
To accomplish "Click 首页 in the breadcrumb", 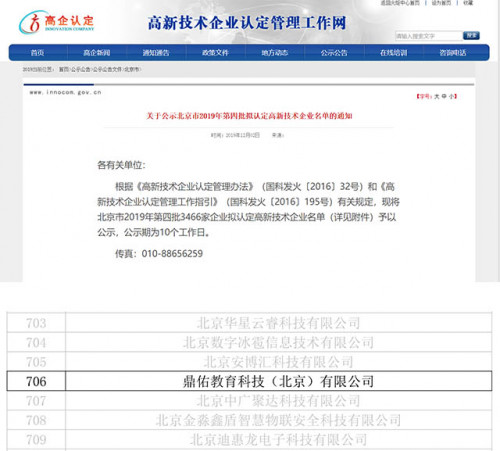I will click(63, 69).
